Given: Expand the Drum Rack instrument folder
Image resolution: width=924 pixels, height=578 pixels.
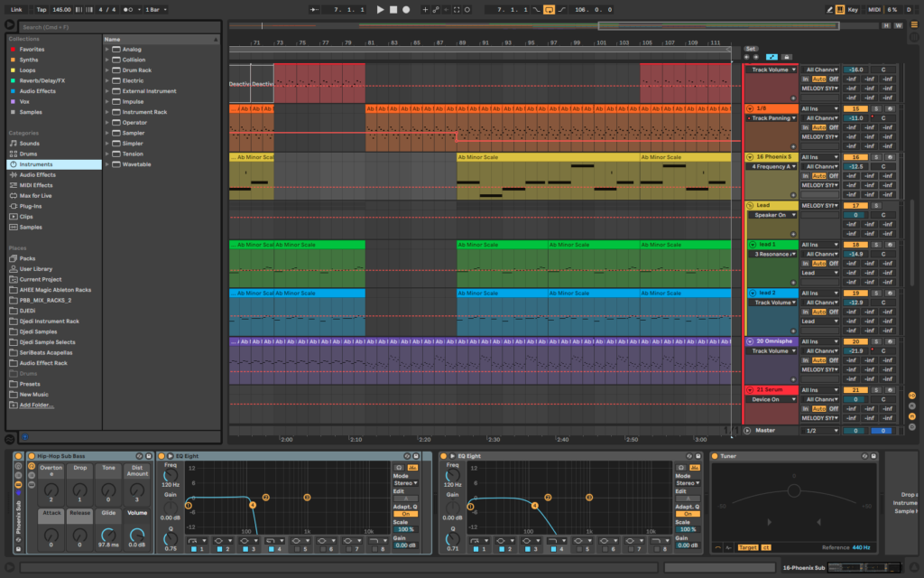Looking at the screenshot, I should (x=107, y=70).
